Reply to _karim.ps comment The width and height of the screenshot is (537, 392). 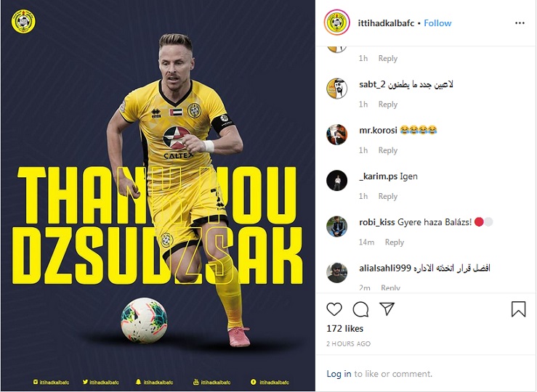click(388, 196)
